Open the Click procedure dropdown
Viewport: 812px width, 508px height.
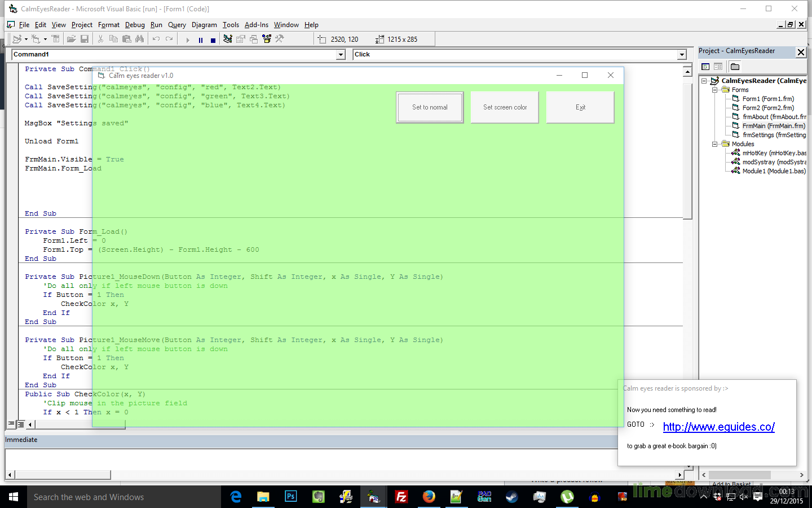682,54
